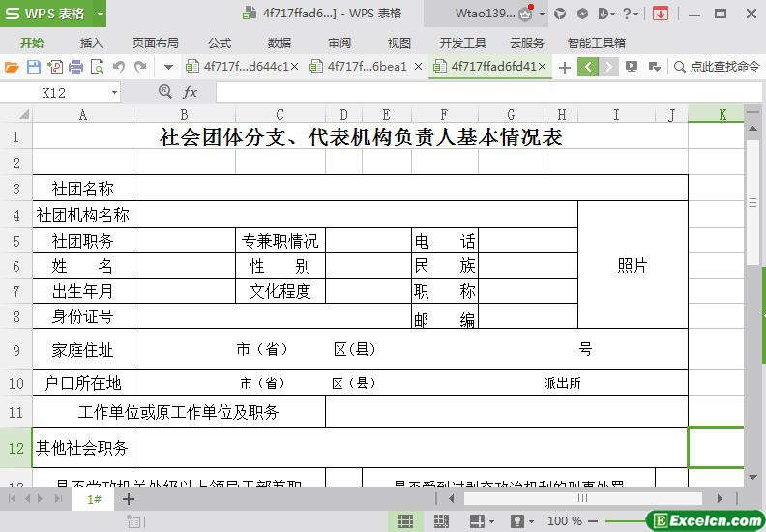
Task: Switch to the 数据 ribbon tab
Action: (280, 43)
